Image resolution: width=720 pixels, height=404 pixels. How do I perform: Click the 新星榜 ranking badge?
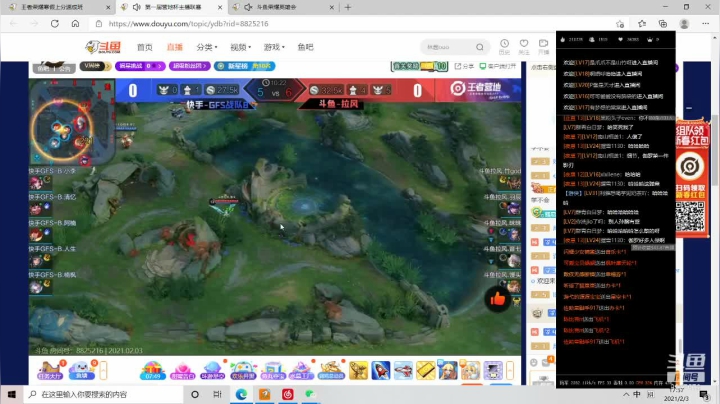[244, 66]
